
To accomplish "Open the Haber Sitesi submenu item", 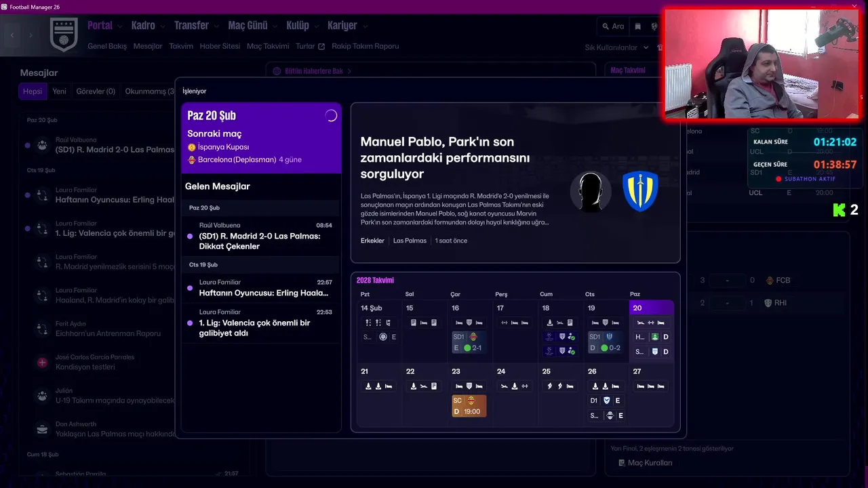I will coord(220,47).
